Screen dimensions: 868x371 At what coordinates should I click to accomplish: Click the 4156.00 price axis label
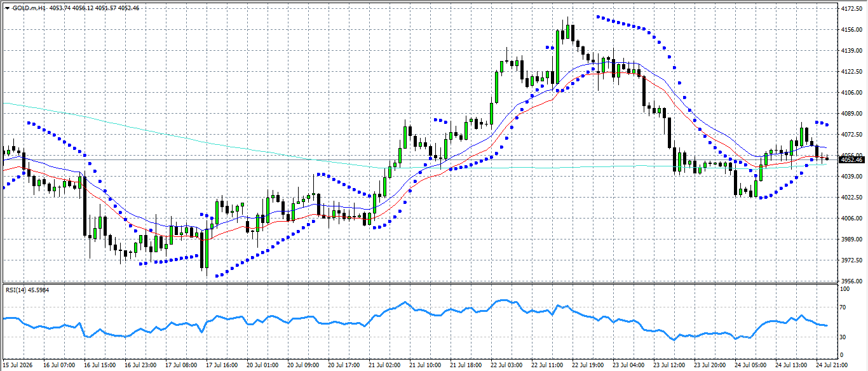(x=850, y=30)
